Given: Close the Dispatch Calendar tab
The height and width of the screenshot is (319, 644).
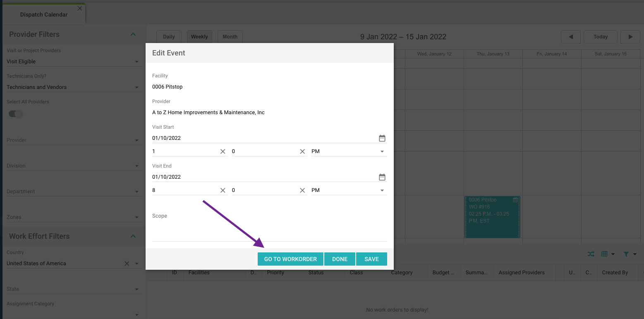Looking at the screenshot, I should pyautogui.click(x=80, y=8).
